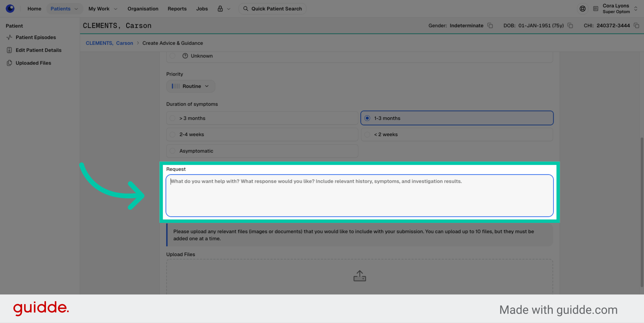The image size is (644, 323).
Task: Open Uploaded Files in the sidebar
Action: click(x=33, y=63)
